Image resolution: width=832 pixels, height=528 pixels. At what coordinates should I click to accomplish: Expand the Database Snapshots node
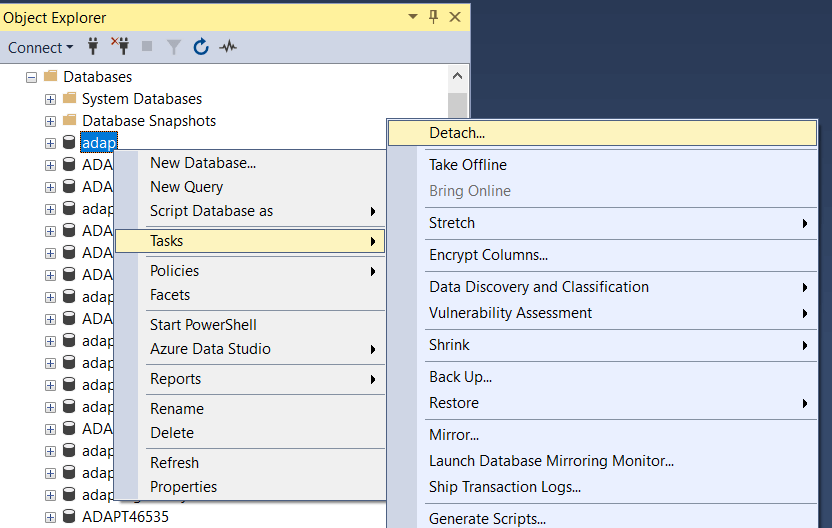(50, 121)
